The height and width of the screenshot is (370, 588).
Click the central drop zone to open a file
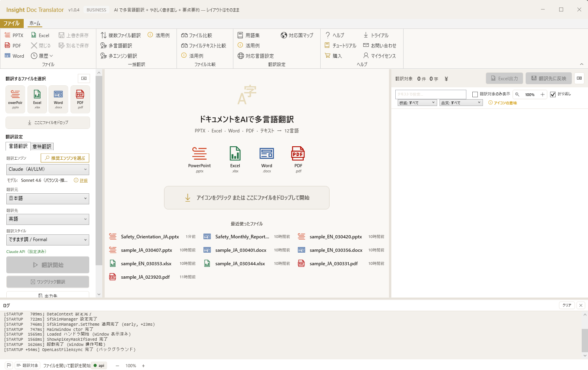(x=247, y=198)
